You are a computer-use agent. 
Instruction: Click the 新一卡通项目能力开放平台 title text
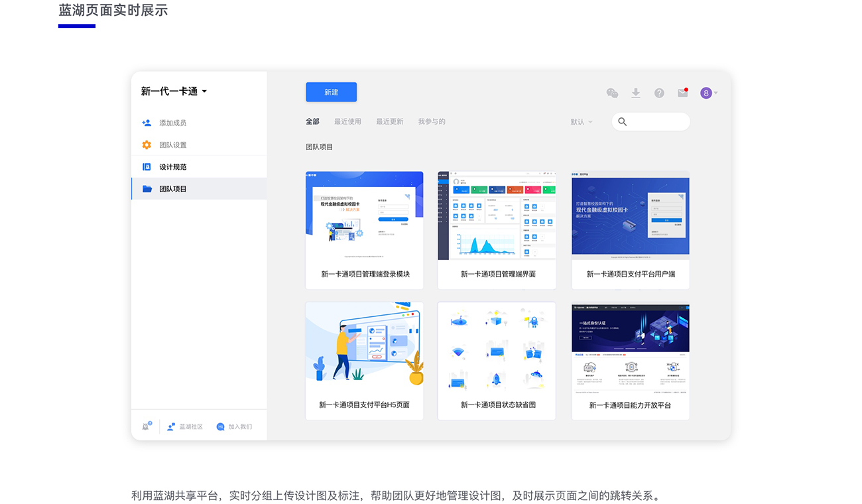pyautogui.click(x=630, y=405)
